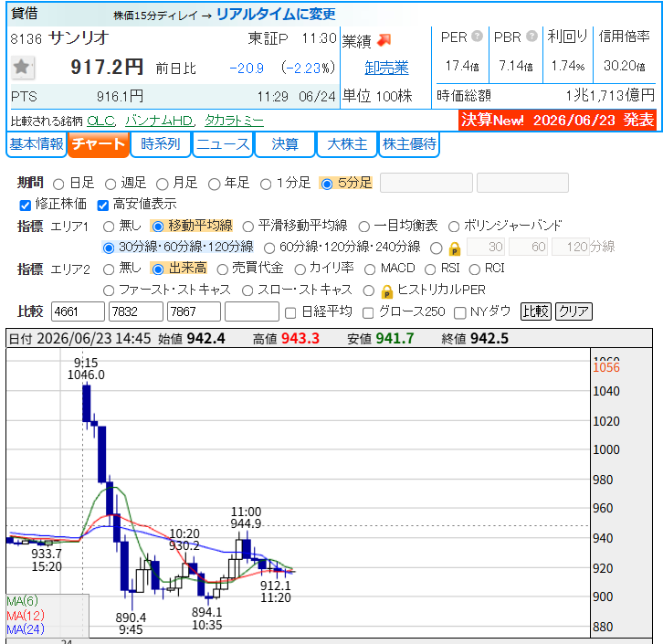Viewport: 663px width, 644px height.
Task: Select 平滑移動平均線 indicator
Action: 247,227
